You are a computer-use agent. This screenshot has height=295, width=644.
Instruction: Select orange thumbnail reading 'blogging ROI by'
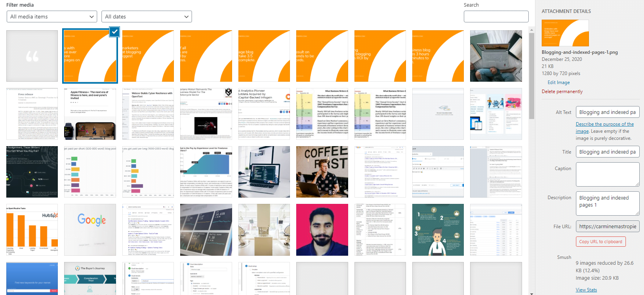[x=380, y=56]
